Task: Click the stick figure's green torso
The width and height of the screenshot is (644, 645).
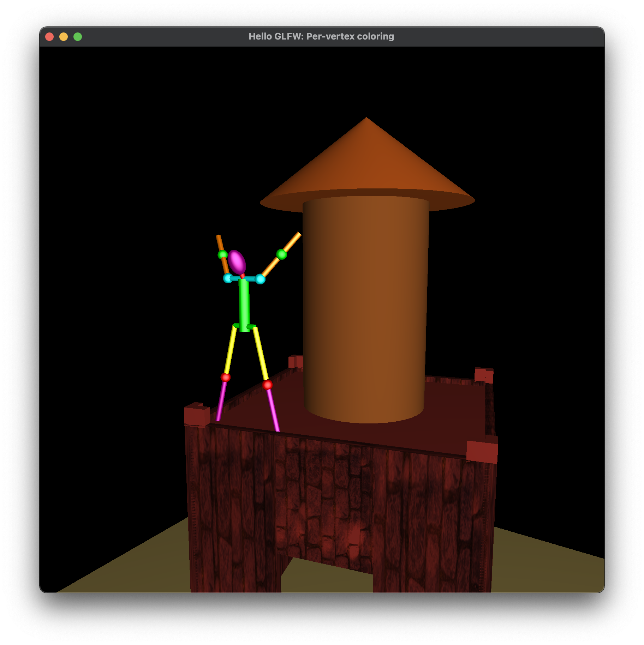Action: [244, 305]
